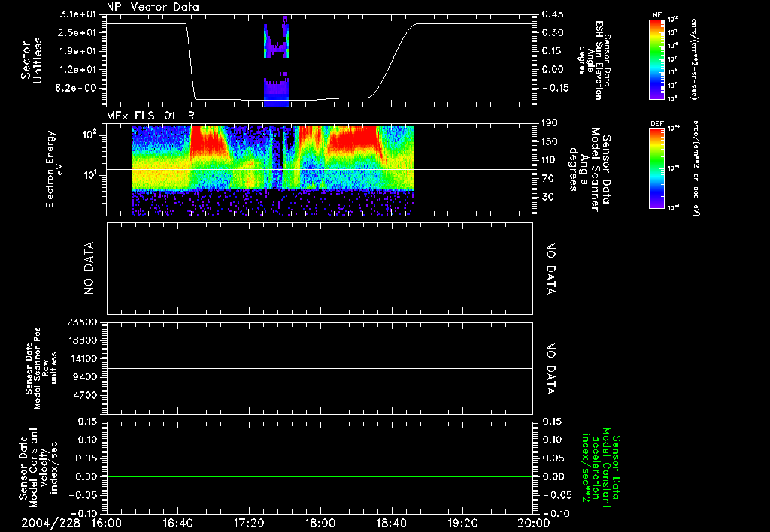Viewport: 770px width, 532px height.
Task: Click the 1.9e+01 sector tick label
Action: 78,51
